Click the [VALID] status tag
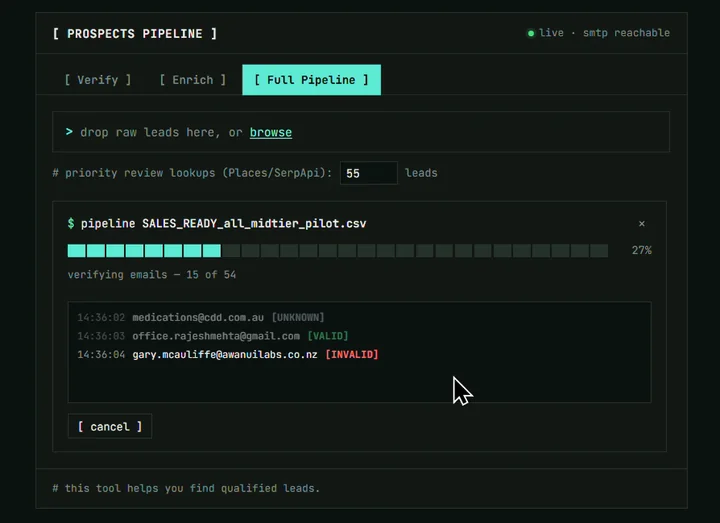The width and height of the screenshot is (720, 523). [x=328, y=336]
